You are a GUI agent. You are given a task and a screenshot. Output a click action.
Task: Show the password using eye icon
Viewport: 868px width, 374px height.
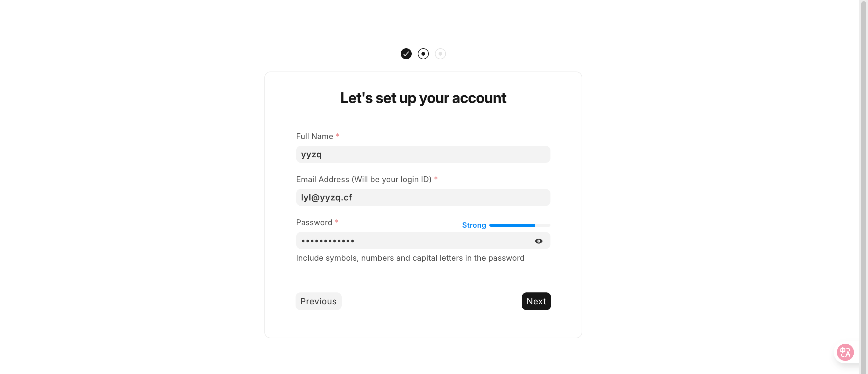[539, 241]
